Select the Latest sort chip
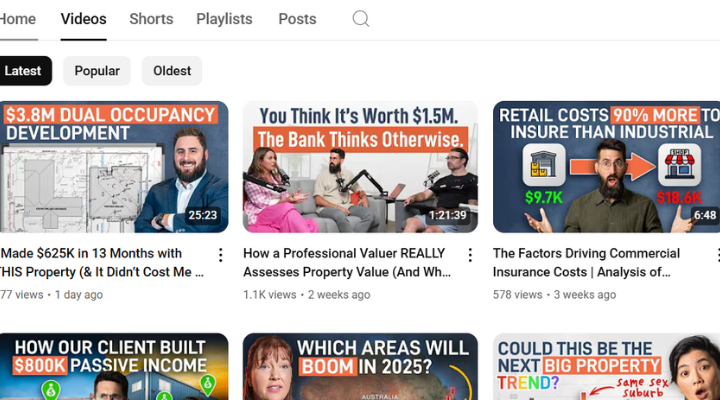This screenshot has width=720, height=400. click(23, 71)
